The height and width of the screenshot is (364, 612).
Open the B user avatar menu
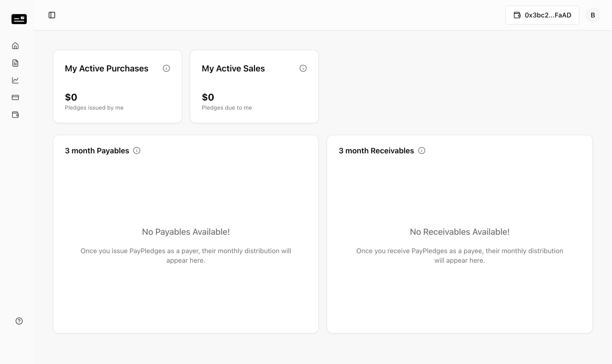593,15
